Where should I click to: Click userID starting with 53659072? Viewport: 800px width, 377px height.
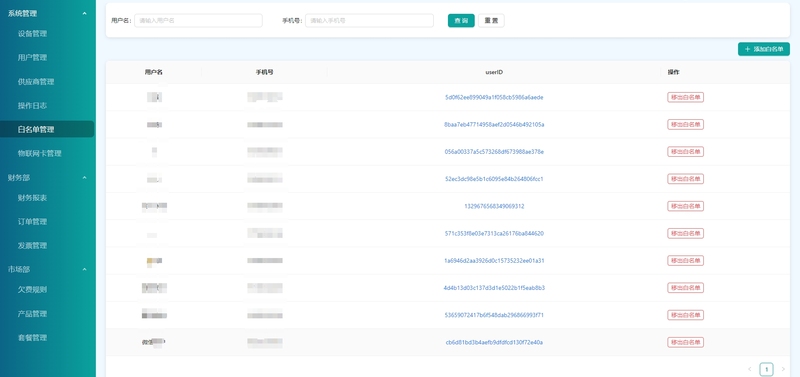click(494, 315)
